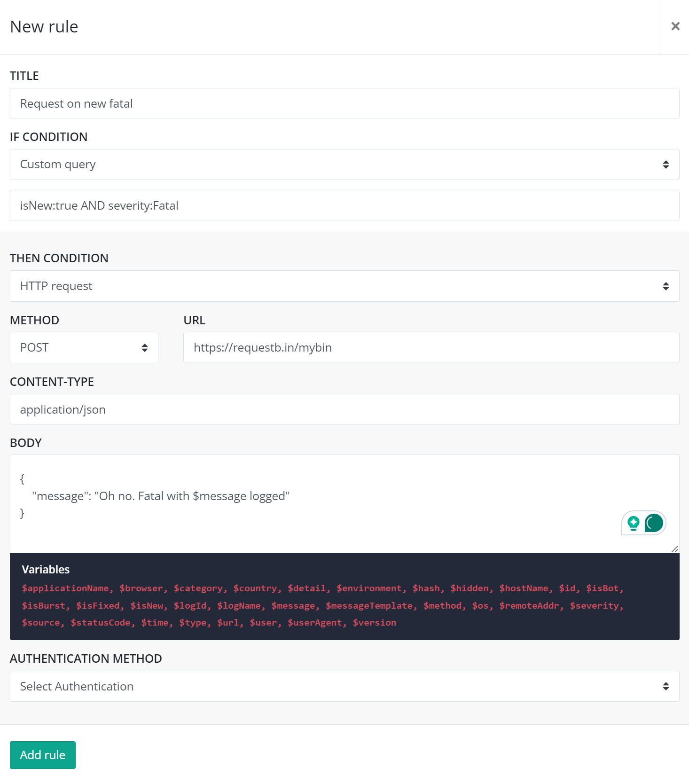Image resolution: width=689 pixels, height=784 pixels.
Task: Click the green Grammarly-style circle icon
Action: pyautogui.click(x=654, y=523)
